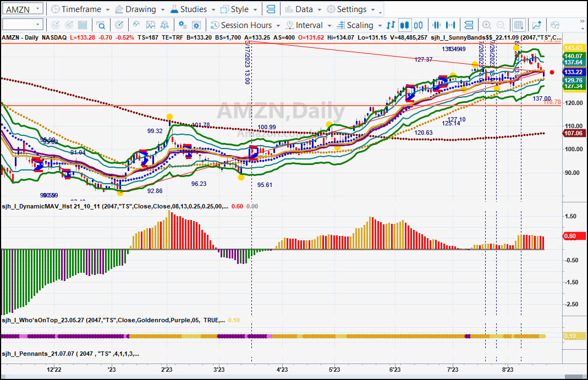
Task: Click the stacked panels icon in top toolbar
Action: coord(271,9)
